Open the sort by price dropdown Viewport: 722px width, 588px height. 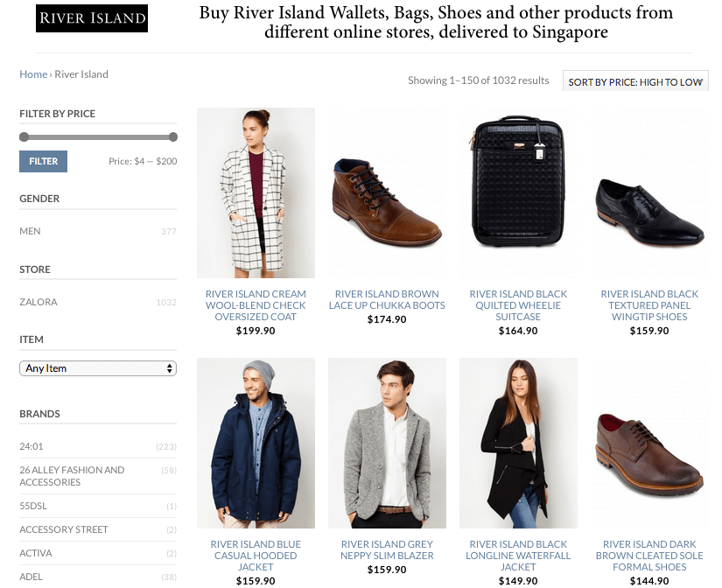pos(635,81)
